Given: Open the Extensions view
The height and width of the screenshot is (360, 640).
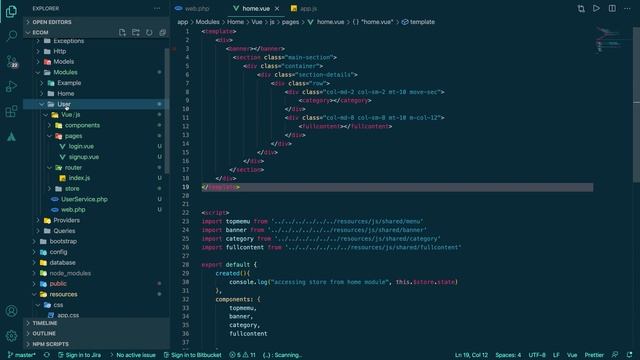Looking at the screenshot, I should tap(11, 111).
